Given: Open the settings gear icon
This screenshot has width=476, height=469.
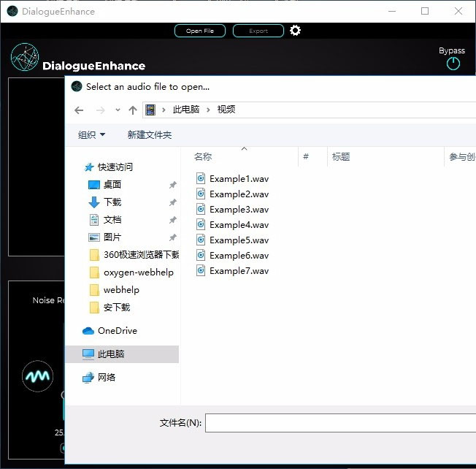Looking at the screenshot, I should (x=295, y=31).
